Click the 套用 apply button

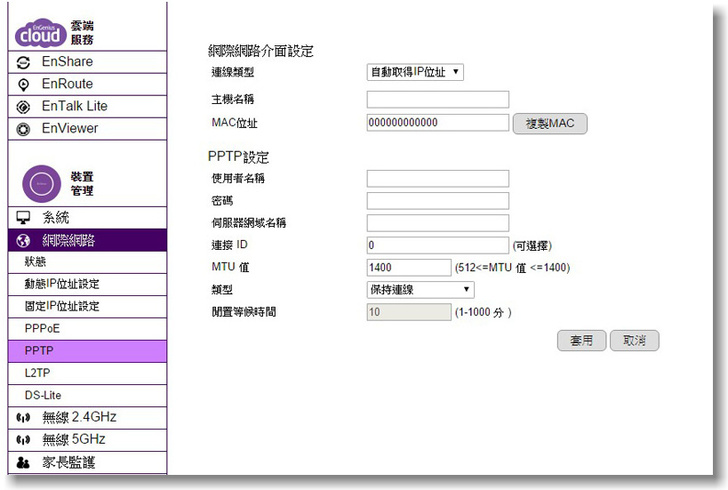[x=581, y=341]
